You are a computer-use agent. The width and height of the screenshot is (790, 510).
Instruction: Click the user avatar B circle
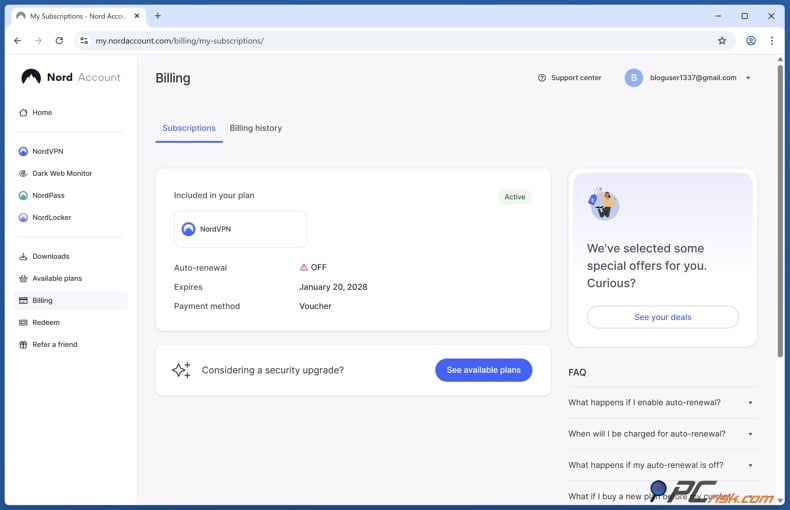click(x=634, y=78)
